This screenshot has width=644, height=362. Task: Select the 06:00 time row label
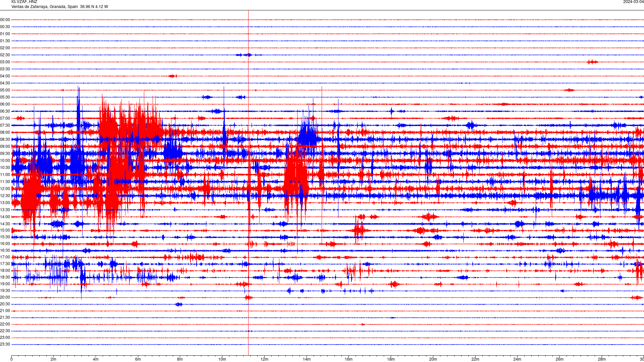click(x=5, y=104)
